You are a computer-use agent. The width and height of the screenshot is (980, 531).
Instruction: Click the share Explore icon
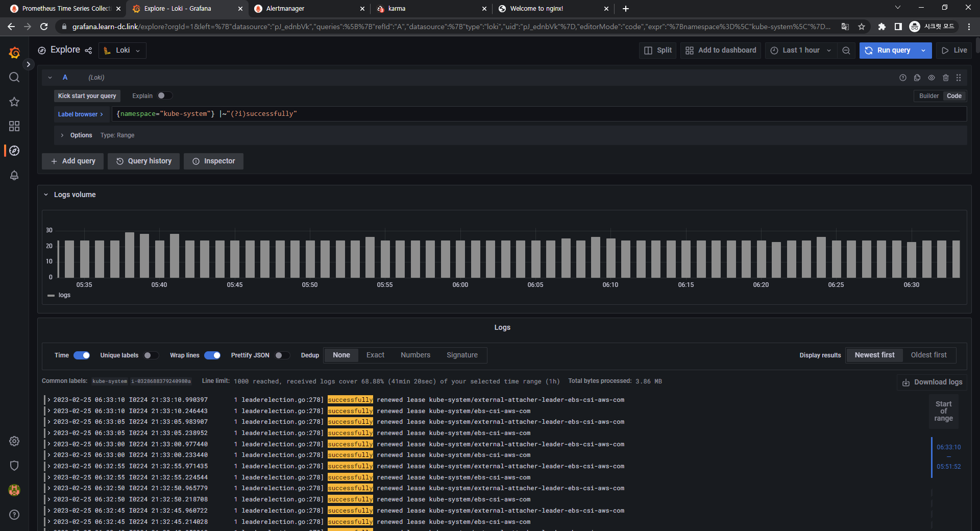(x=88, y=51)
